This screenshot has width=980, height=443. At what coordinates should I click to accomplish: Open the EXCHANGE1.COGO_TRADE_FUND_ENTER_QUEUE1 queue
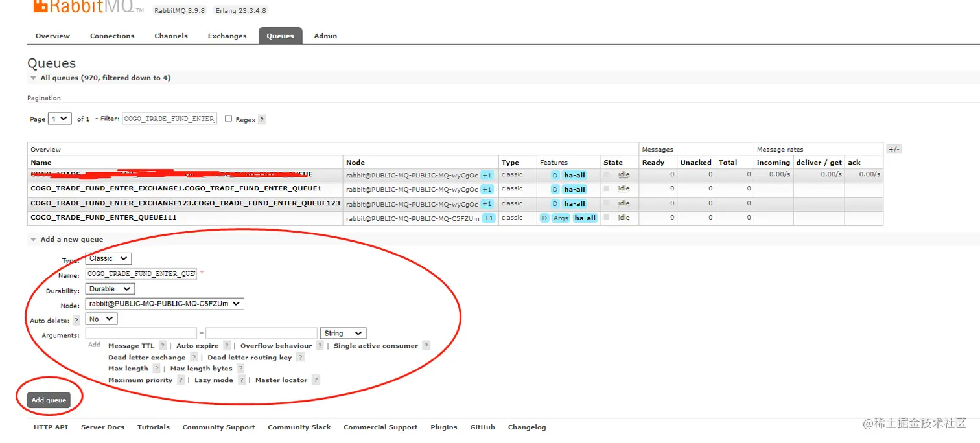click(x=176, y=188)
